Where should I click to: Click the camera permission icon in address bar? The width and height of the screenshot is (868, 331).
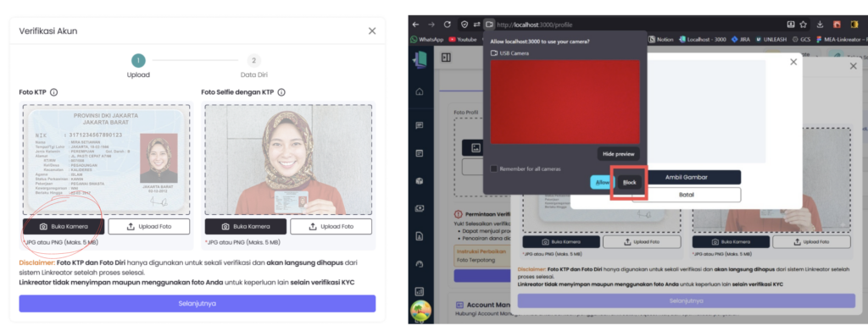click(x=489, y=25)
